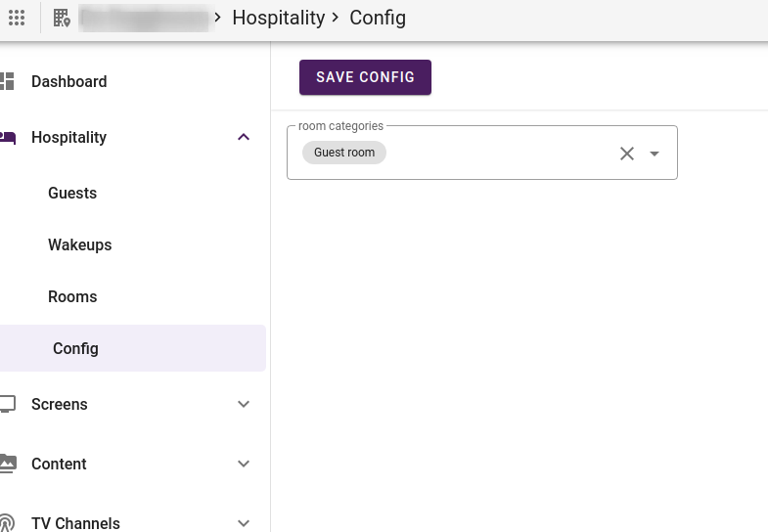Collapse the Hospitality menu chevron
The width and height of the screenshot is (768, 532).
[x=244, y=137]
